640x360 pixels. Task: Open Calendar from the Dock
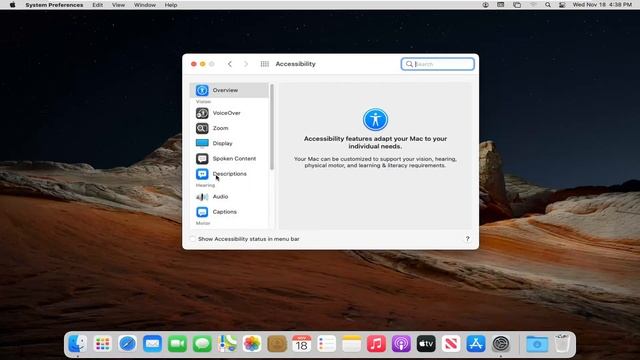click(x=302, y=344)
